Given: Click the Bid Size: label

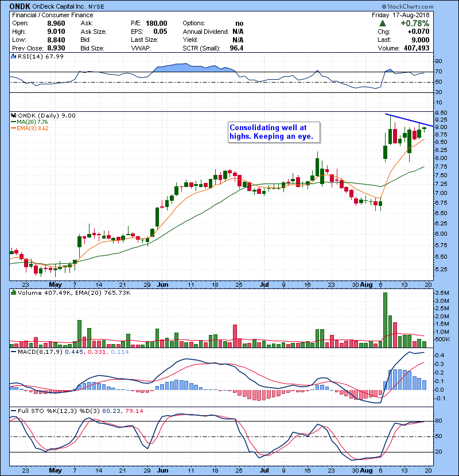Looking at the screenshot, I should coord(92,48).
